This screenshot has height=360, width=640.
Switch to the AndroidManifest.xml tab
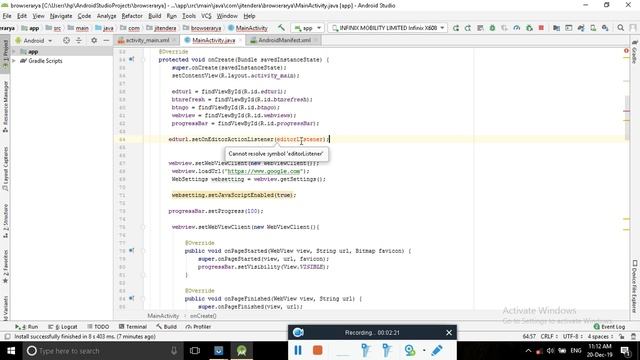coord(284,40)
